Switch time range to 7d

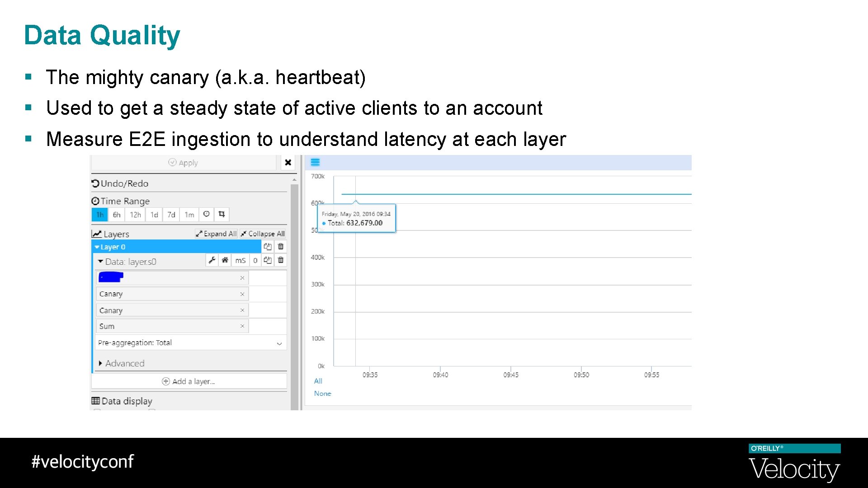[171, 215]
